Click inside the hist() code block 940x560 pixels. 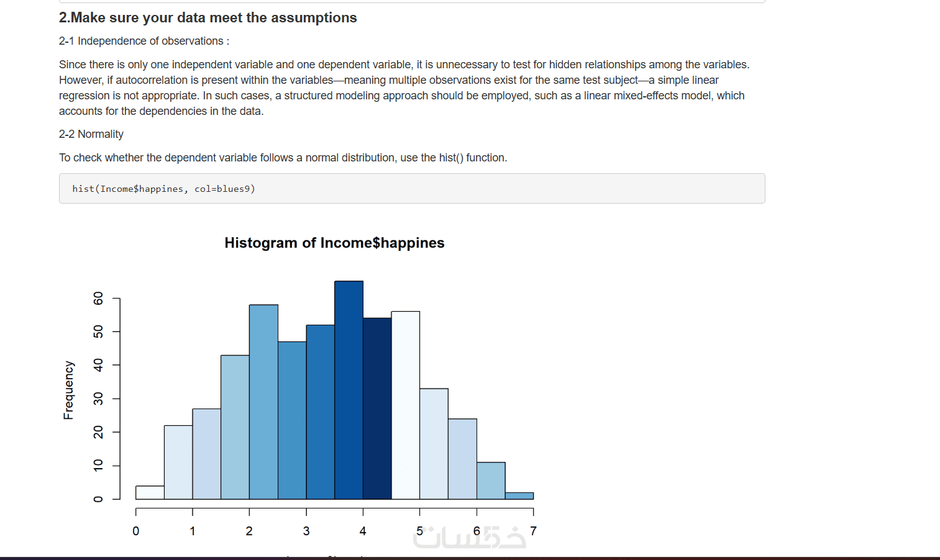point(411,189)
